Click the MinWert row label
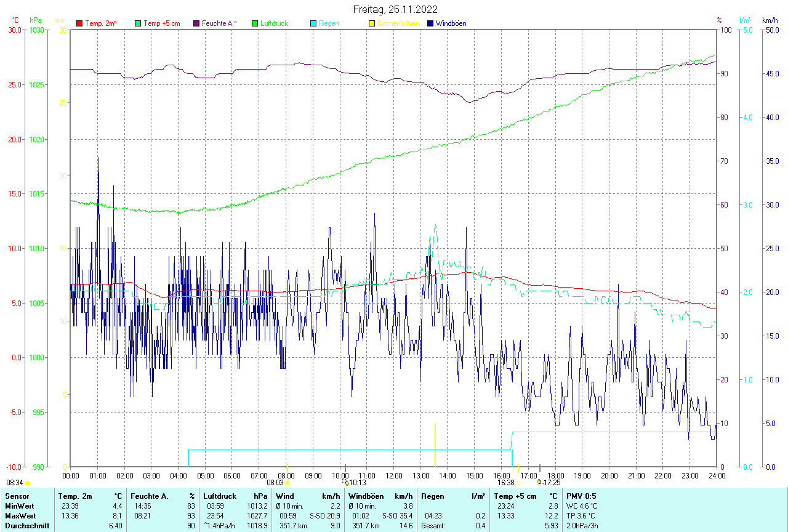Screen dimensions: 788x532 [20, 506]
